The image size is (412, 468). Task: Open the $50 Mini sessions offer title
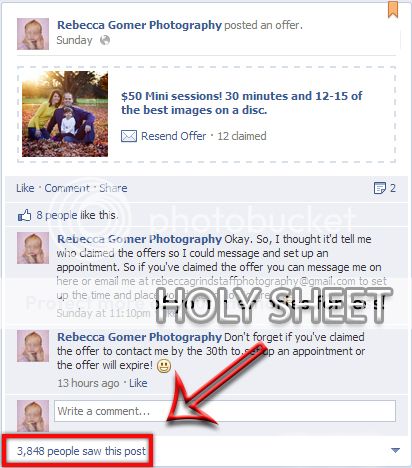242,103
